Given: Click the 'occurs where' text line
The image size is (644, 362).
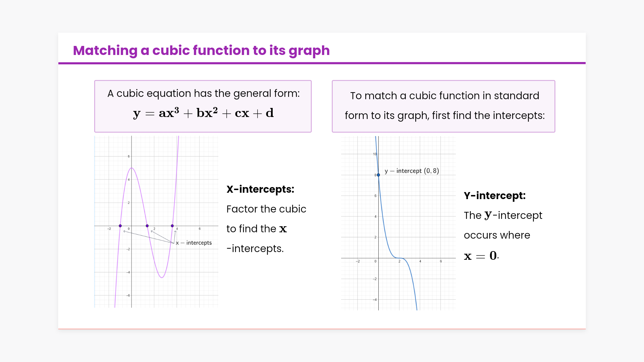Looking at the screenshot, I should [x=497, y=235].
